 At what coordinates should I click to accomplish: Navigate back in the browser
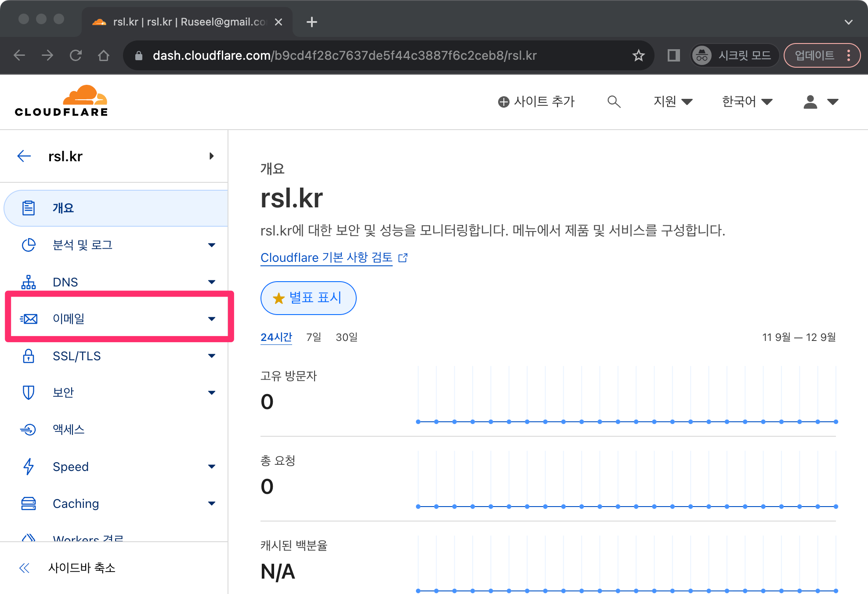coord(19,55)
